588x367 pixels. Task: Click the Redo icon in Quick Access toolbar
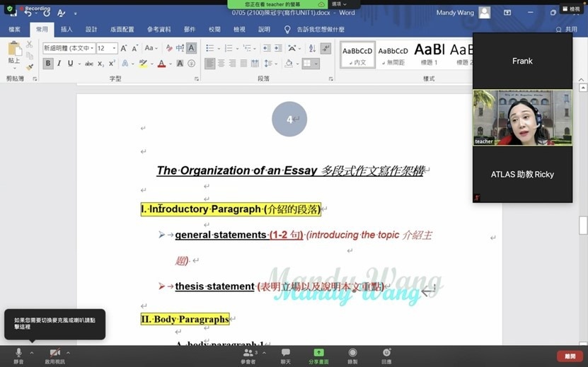(x=46, y=13)
